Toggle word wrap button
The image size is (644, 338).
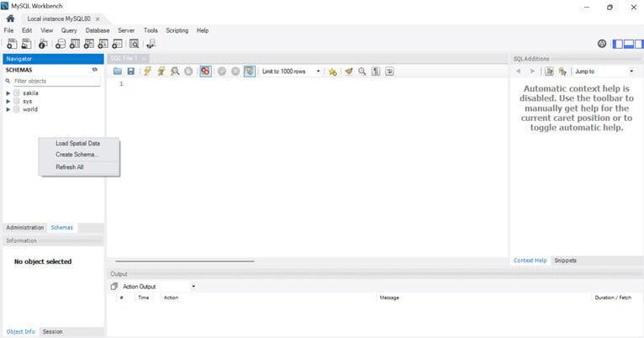click(389, 71)
